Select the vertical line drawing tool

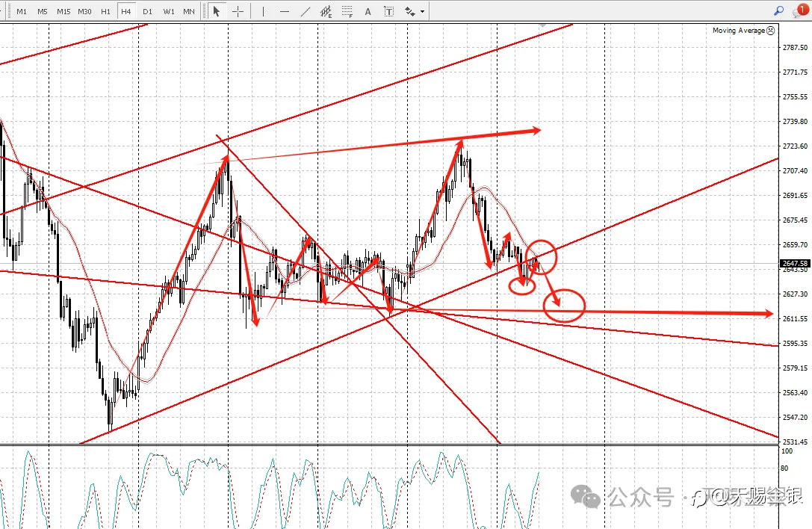coord(263,11)
